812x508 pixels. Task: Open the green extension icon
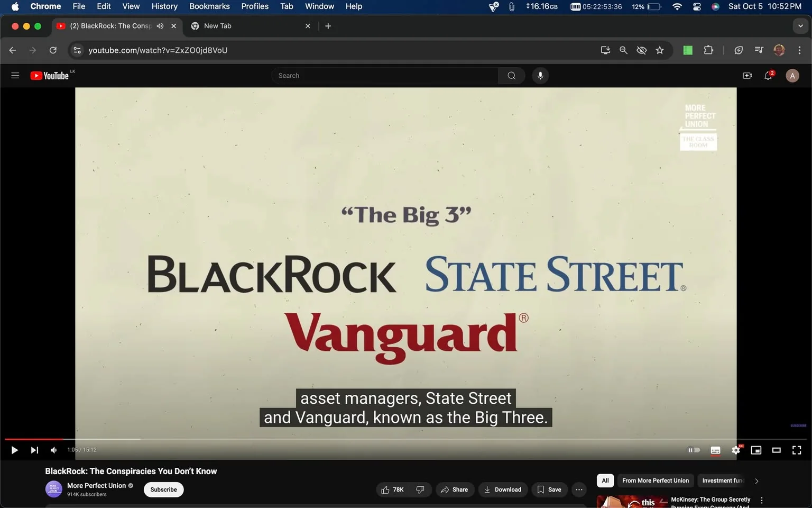click(x=688, y=50)
